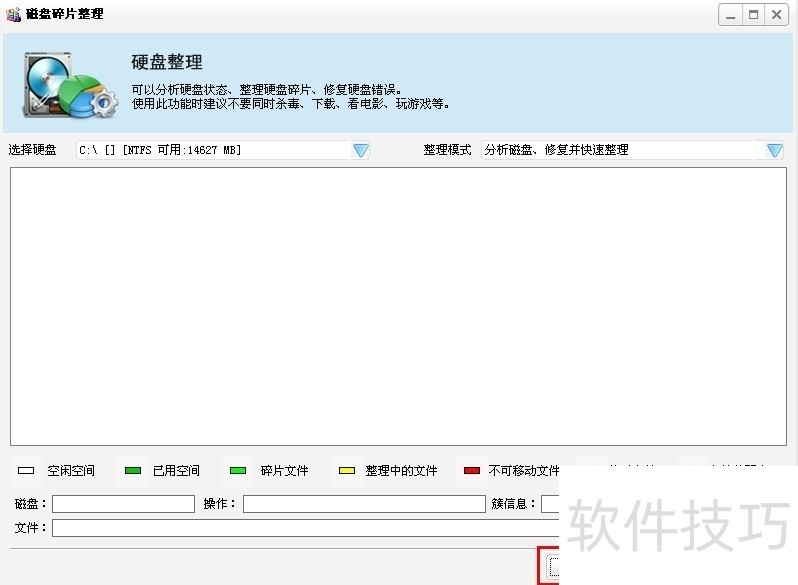Open the 选择硬盘 drive dropdown arrow

coord(360,150)
